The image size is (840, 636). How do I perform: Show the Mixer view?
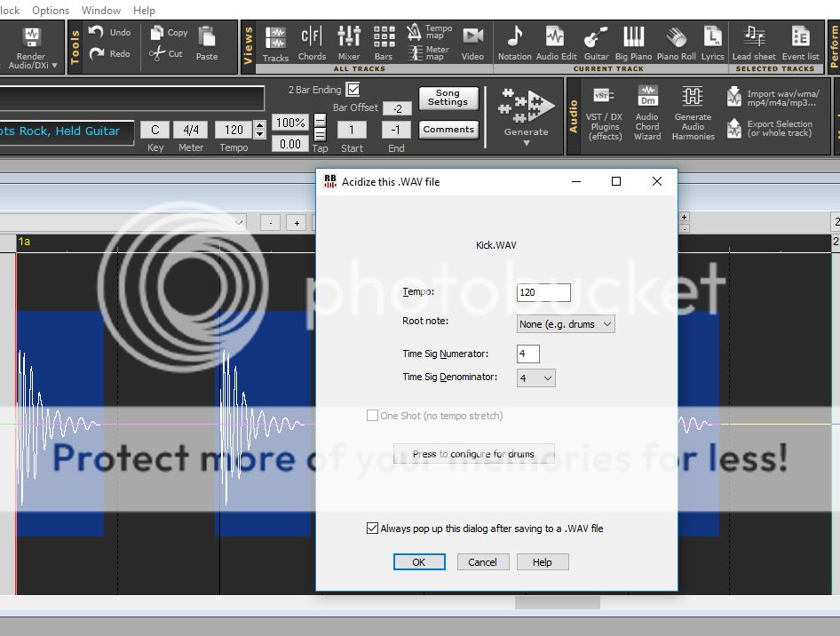coord(349,44)
